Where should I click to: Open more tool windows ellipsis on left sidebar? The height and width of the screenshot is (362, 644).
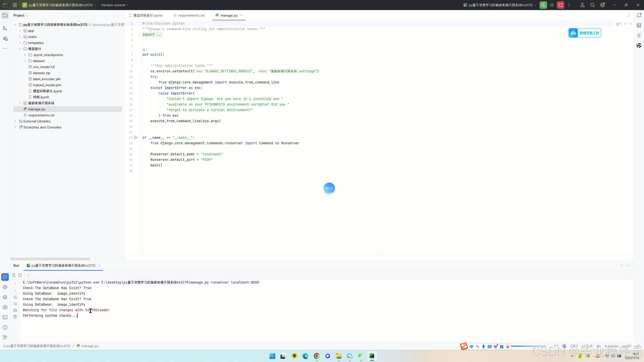[x=5, y=48]
